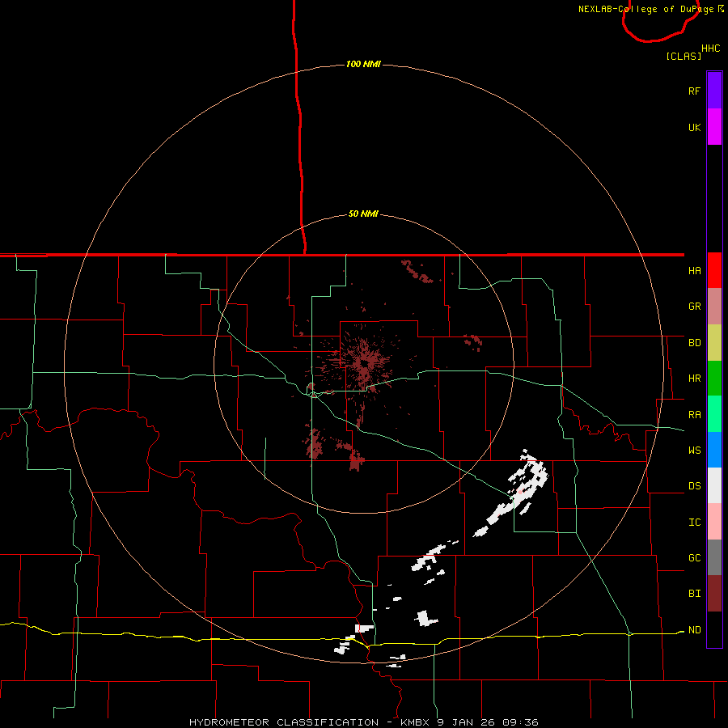Click the KMBX radar station identifier
Image resolution: width=728 pixels, height=728 pixels.
[x=414, y=722]
